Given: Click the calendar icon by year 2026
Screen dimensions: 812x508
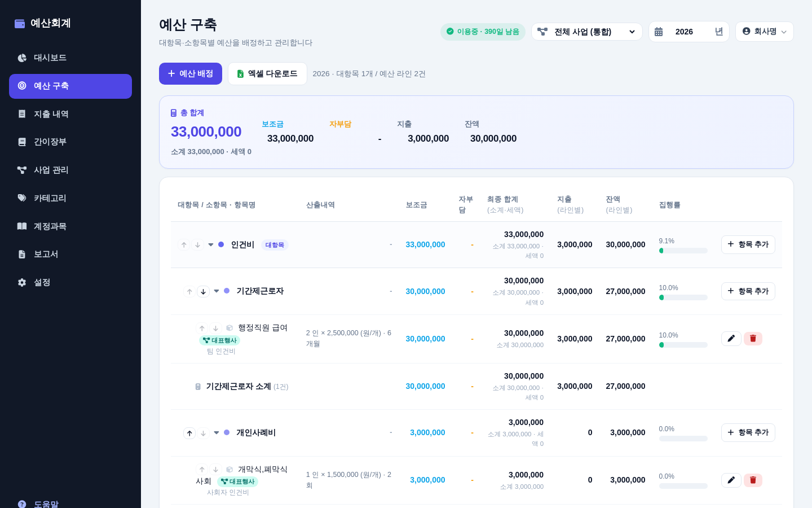Looking at the screenshot, I should click(x=659, y=32).
